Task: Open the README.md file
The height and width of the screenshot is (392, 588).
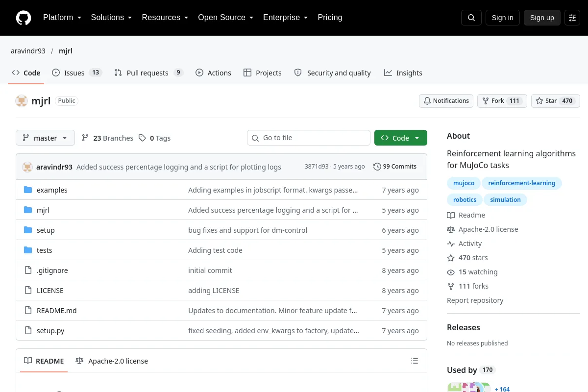Action: tap(56, 311)
